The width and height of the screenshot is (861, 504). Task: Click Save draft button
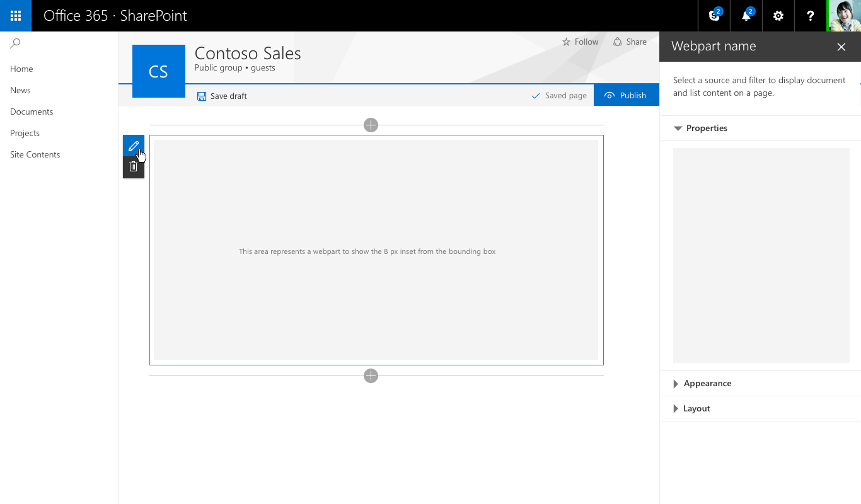point(222,96)
